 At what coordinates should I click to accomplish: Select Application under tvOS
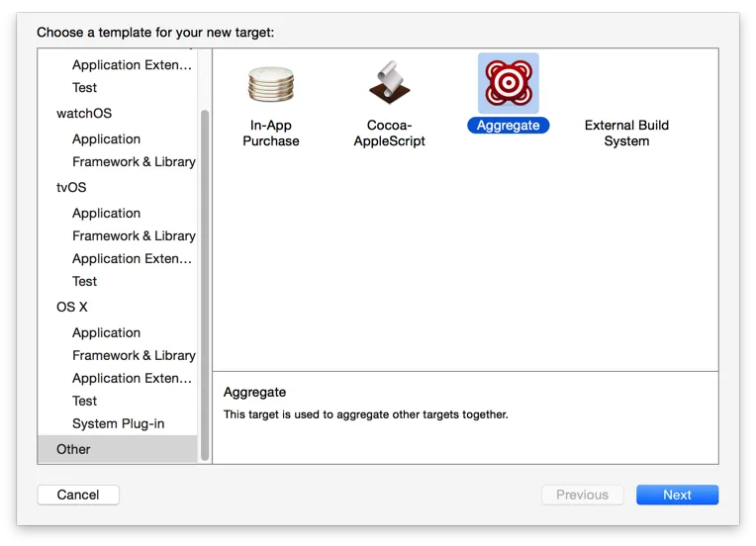107,214
